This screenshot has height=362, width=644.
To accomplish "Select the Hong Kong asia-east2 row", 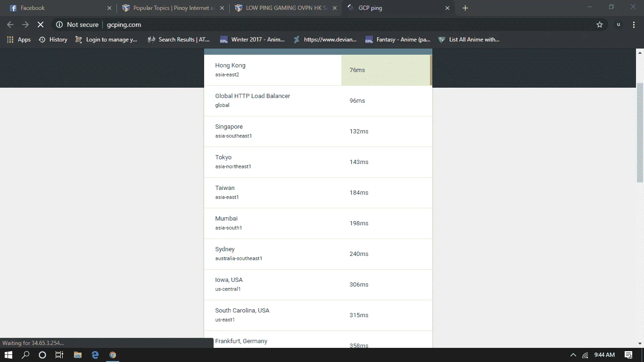I will [x=318, y=70].
